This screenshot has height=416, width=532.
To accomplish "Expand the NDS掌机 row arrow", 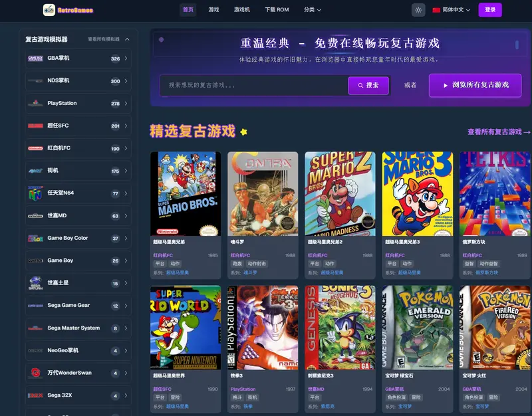I will (x=126, y=81).
